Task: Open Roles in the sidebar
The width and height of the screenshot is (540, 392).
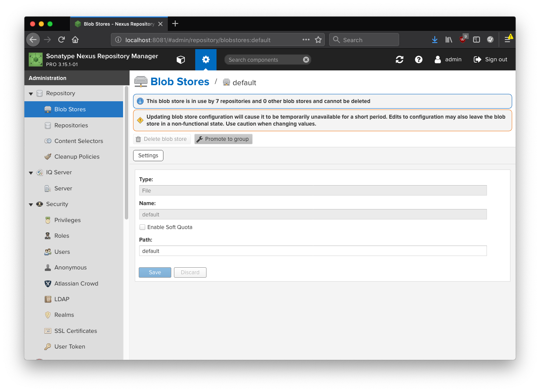Action: pyautogui.click(x=74, y=236)
